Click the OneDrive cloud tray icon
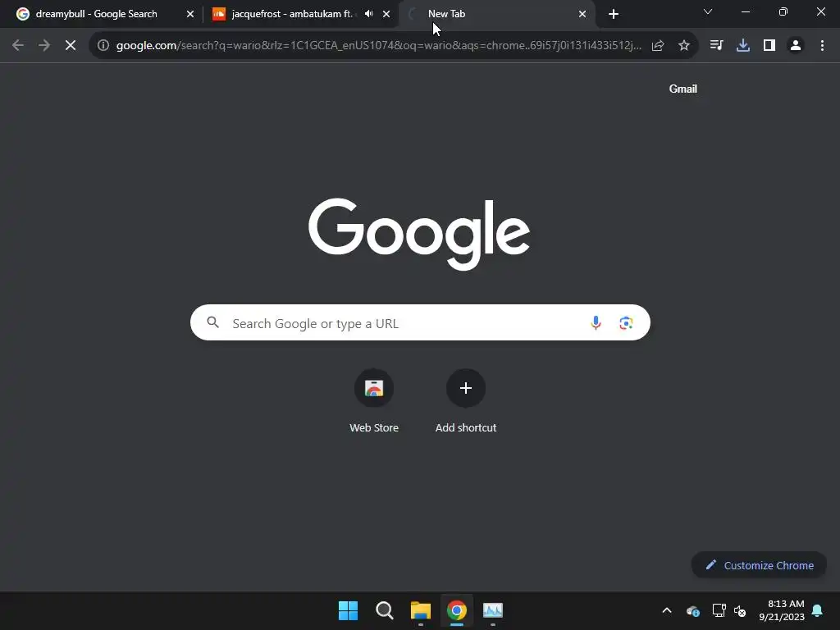 (692, 610)
